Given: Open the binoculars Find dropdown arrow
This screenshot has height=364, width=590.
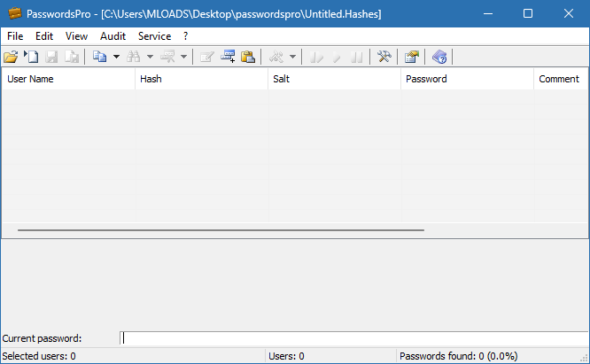Looking at the screenshot, I should pos(150,57).
